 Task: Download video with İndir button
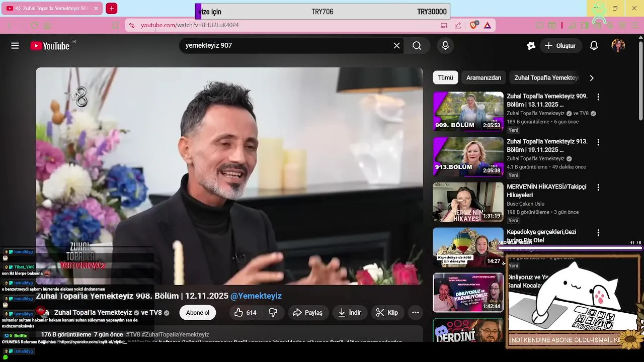pos(350,313)
